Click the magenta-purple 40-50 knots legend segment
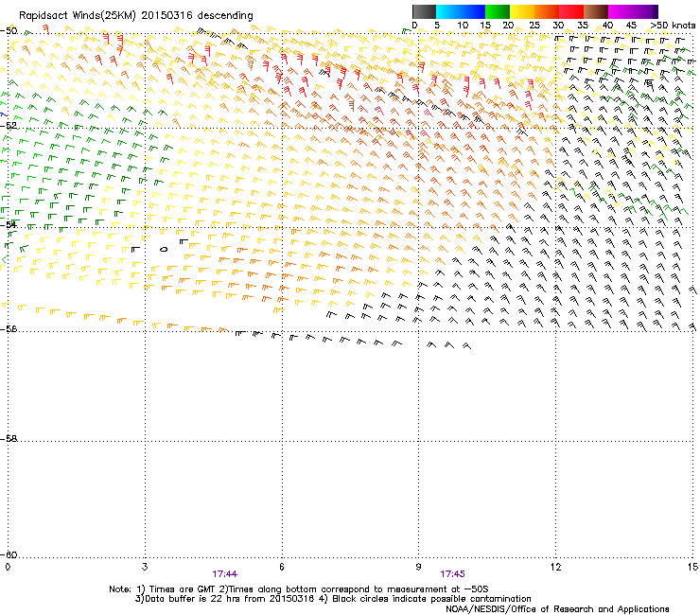700x615 pixels. click(x=633, y=11)
